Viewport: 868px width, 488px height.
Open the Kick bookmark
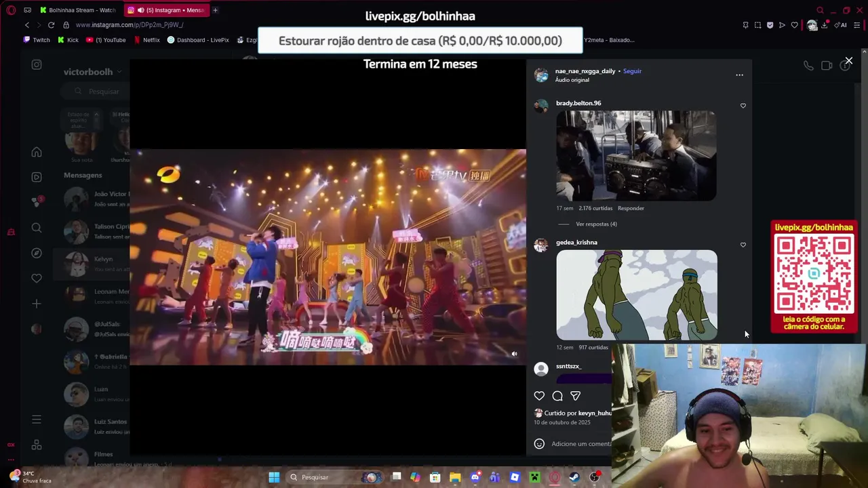(68, 40)
